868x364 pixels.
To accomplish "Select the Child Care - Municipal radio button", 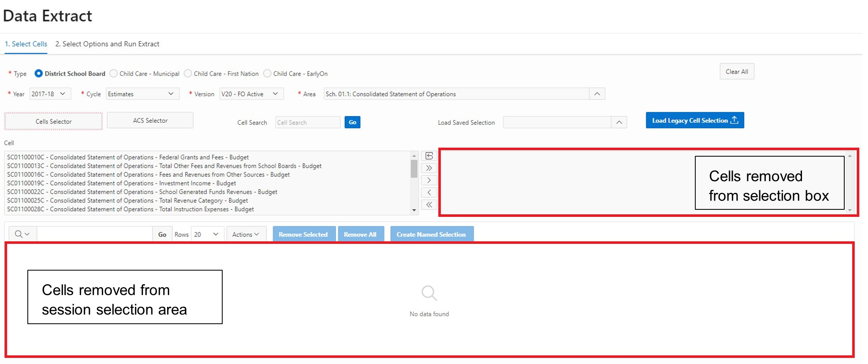I will tap(114, 74).
